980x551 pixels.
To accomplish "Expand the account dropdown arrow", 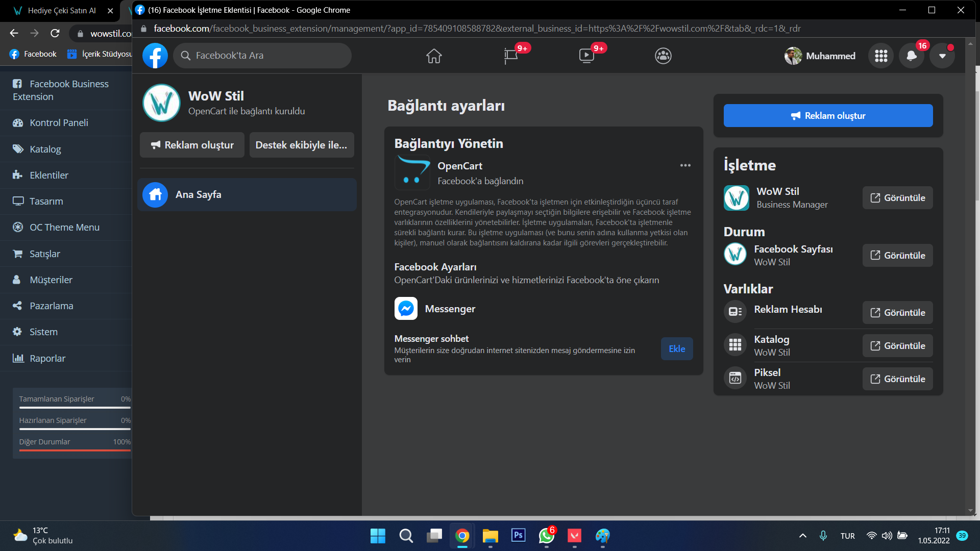I will click(x=942, y=56).
